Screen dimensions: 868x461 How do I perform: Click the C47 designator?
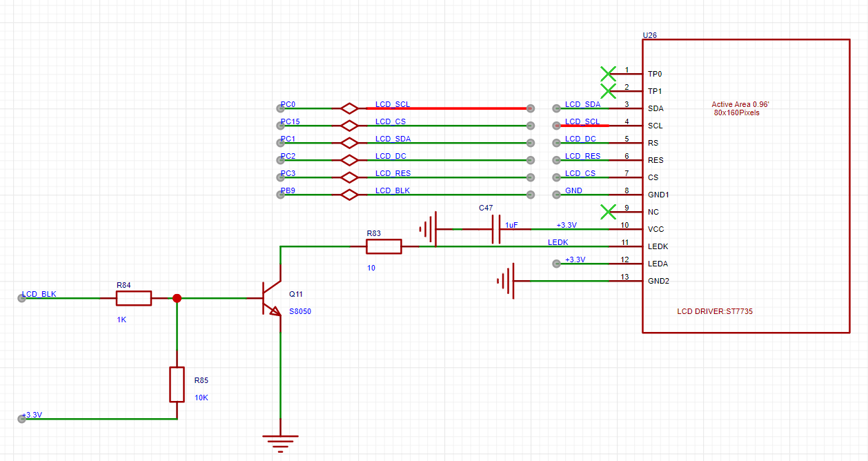pos(486,208)
